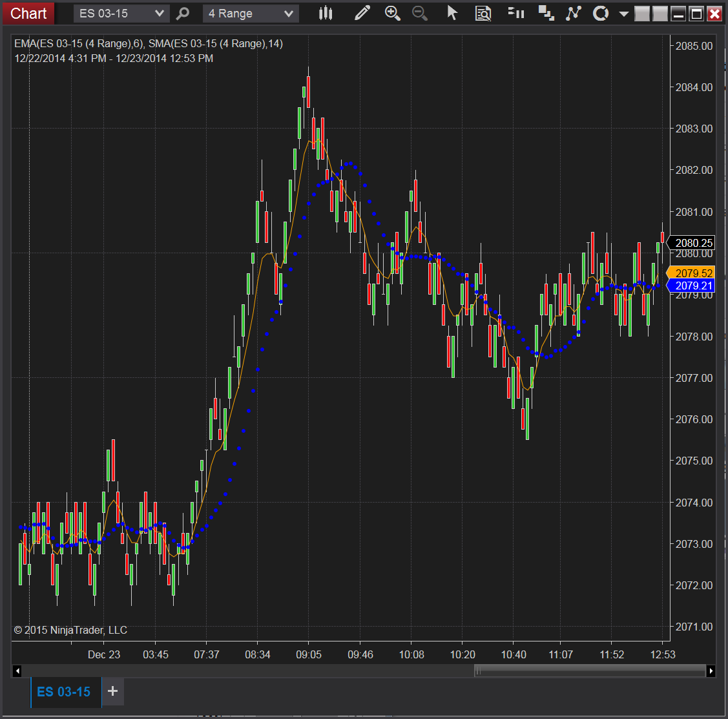Click the 2080.25 current price marker
The image size is (728, 719).
pos(691,243)
